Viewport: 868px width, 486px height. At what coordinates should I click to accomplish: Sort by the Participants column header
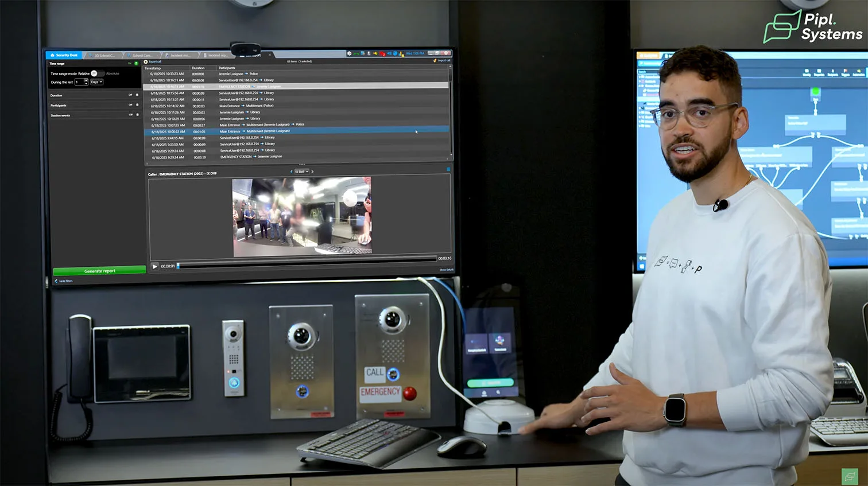coord(227,68)
